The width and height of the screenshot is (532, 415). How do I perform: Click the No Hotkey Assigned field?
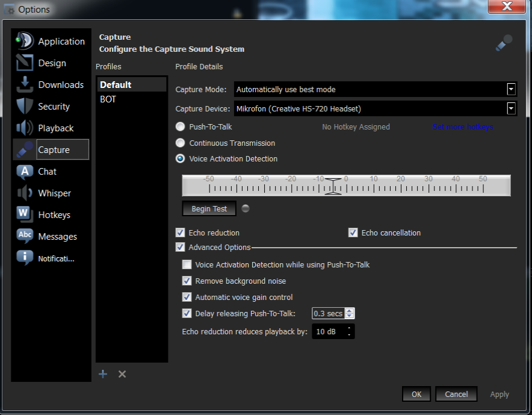click(356, 126)
